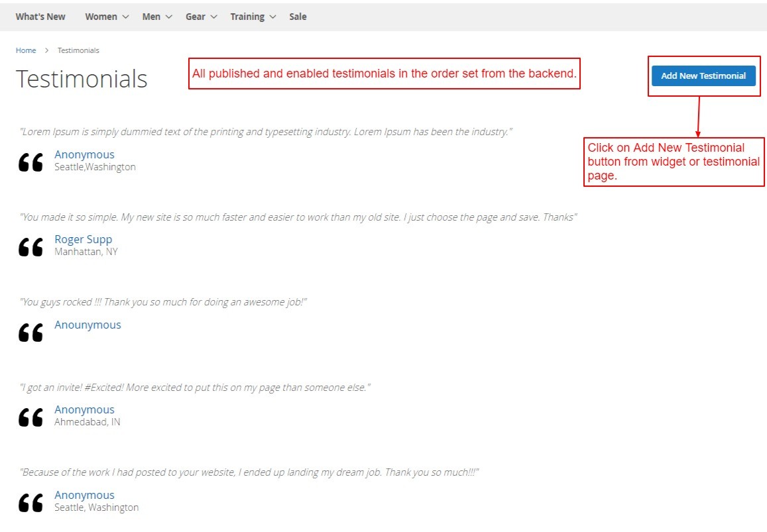Click Anonymous author from Ahmedabad, IN
767x532 pixels.
(84, 409)
